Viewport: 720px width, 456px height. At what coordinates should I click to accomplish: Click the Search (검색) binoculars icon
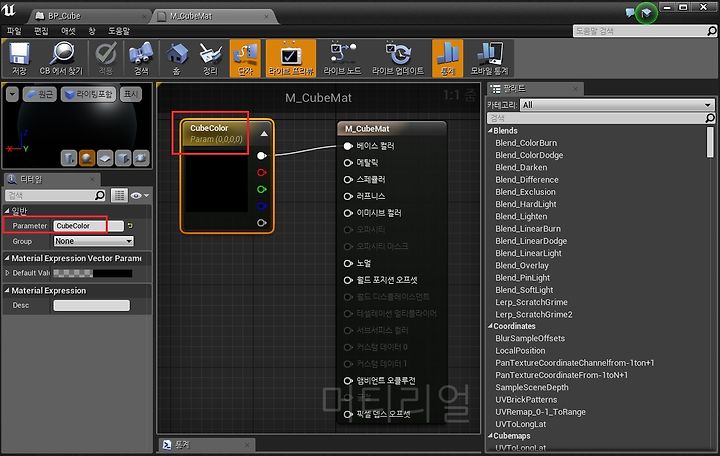point(141,58)
